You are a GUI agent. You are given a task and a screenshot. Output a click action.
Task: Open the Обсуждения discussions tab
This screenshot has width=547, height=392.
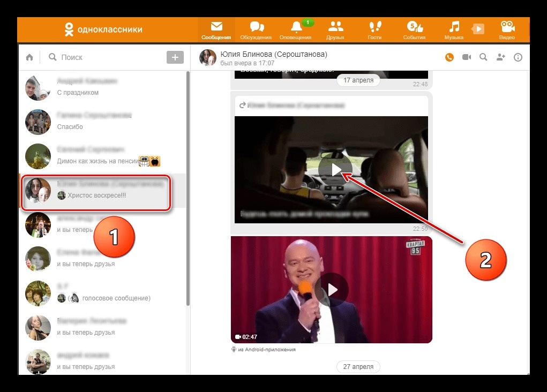click(256, 30)
